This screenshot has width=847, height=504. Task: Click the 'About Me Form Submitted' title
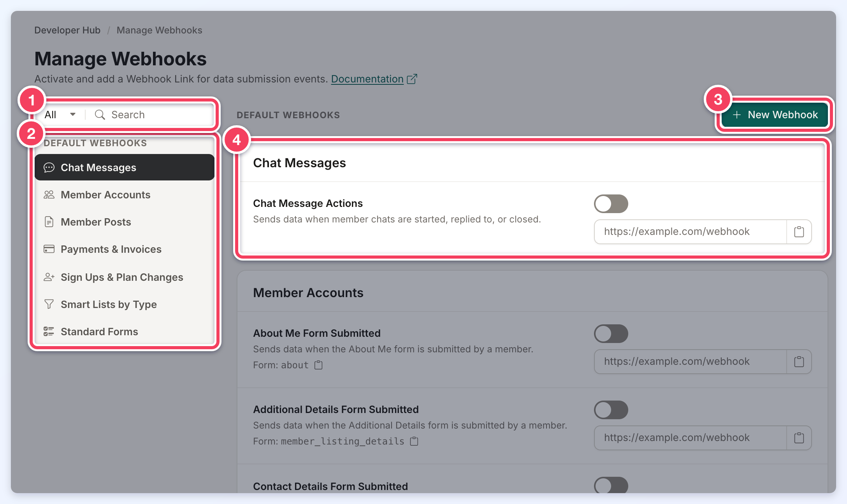coord(316,333)
